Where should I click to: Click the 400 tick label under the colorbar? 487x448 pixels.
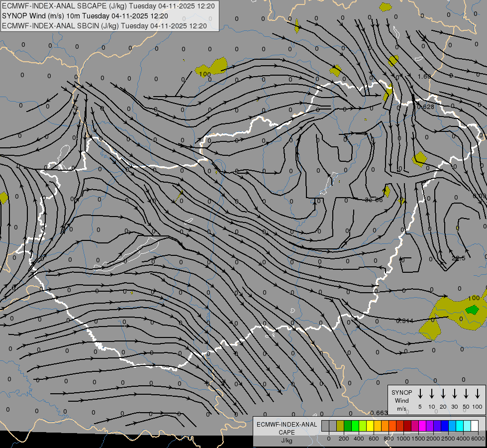point(359,439)
